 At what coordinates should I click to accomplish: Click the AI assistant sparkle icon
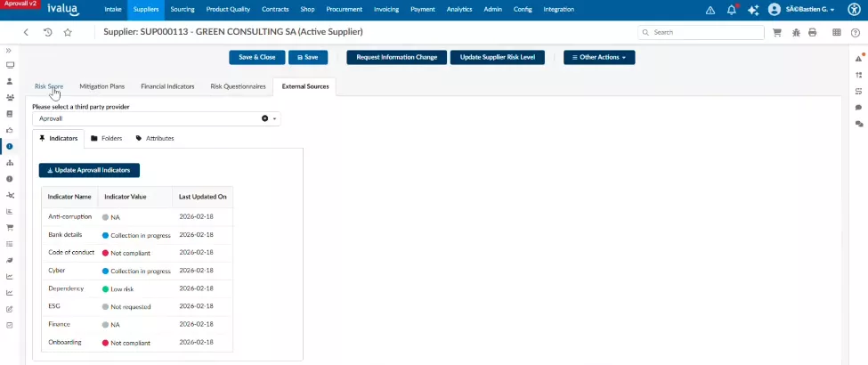pyautogui.click(x=753, y=10)
